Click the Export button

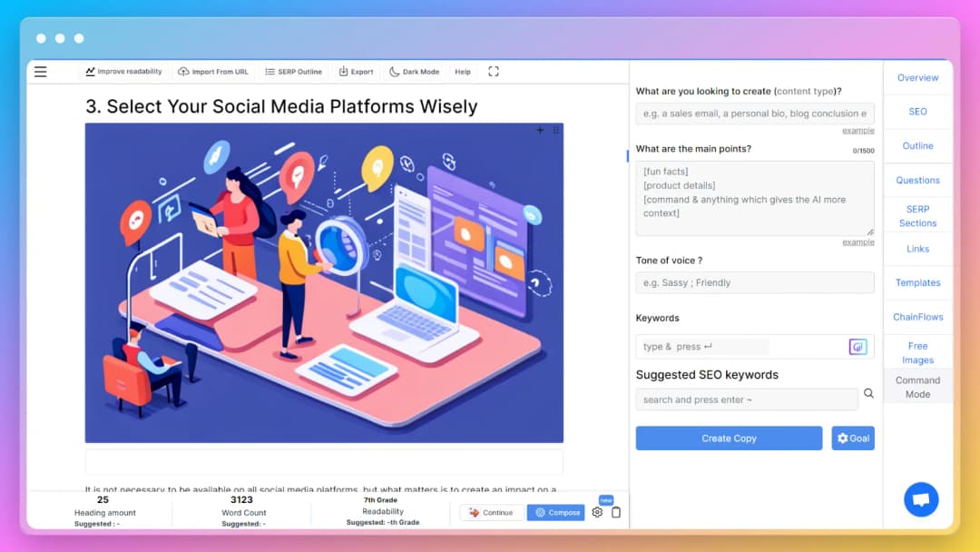[357, 72]
